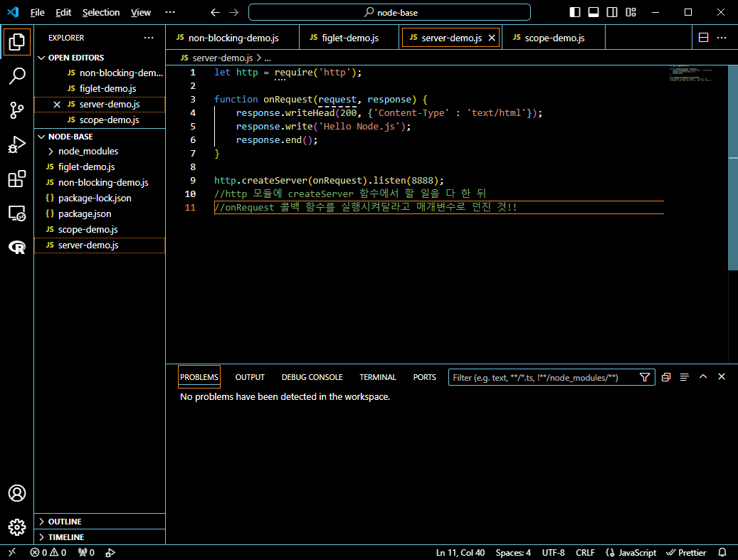
Task: Click the Customize Layout icon
Action: 631,12
